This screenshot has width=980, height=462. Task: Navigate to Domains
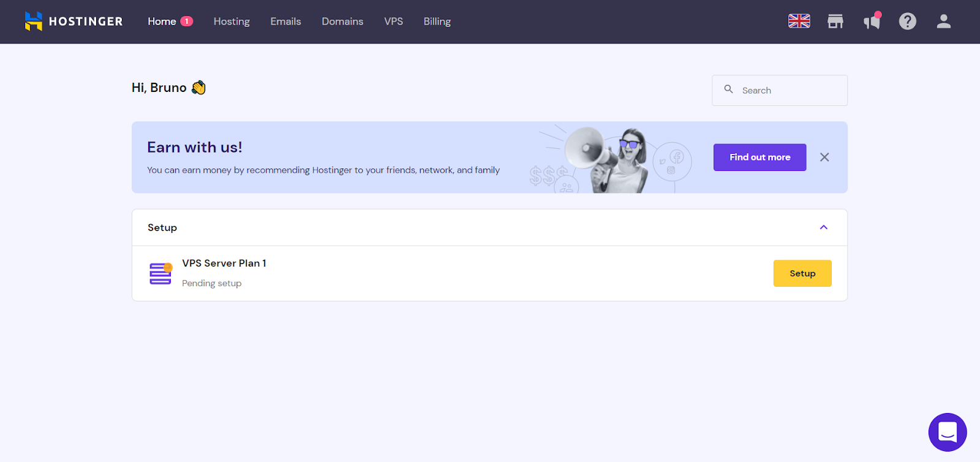pos(342,21)
